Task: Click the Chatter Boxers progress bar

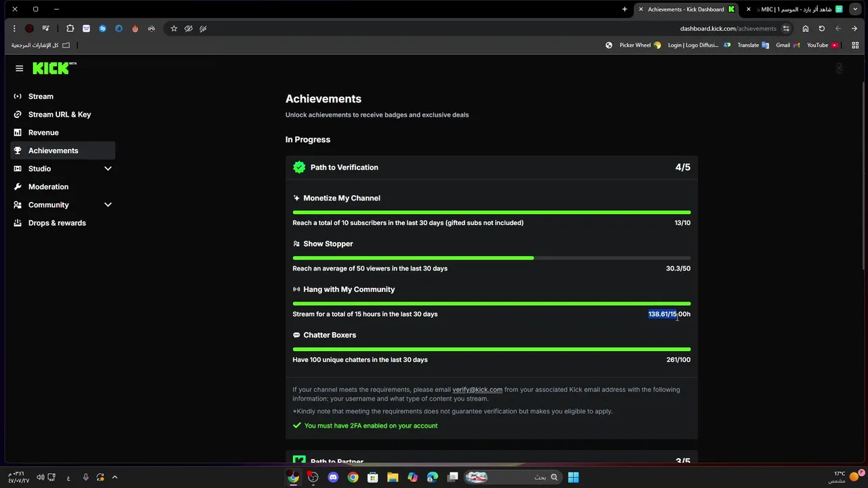Action: click(x=492, y=349)
